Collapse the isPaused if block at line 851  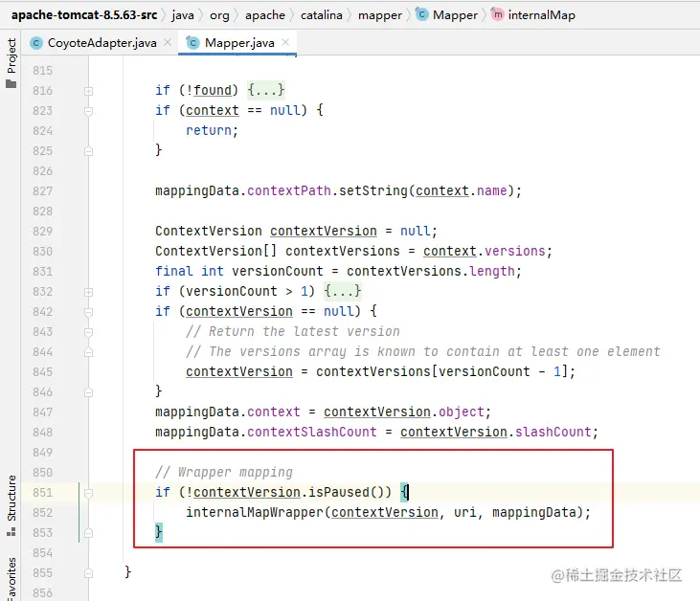click(88, 493)
